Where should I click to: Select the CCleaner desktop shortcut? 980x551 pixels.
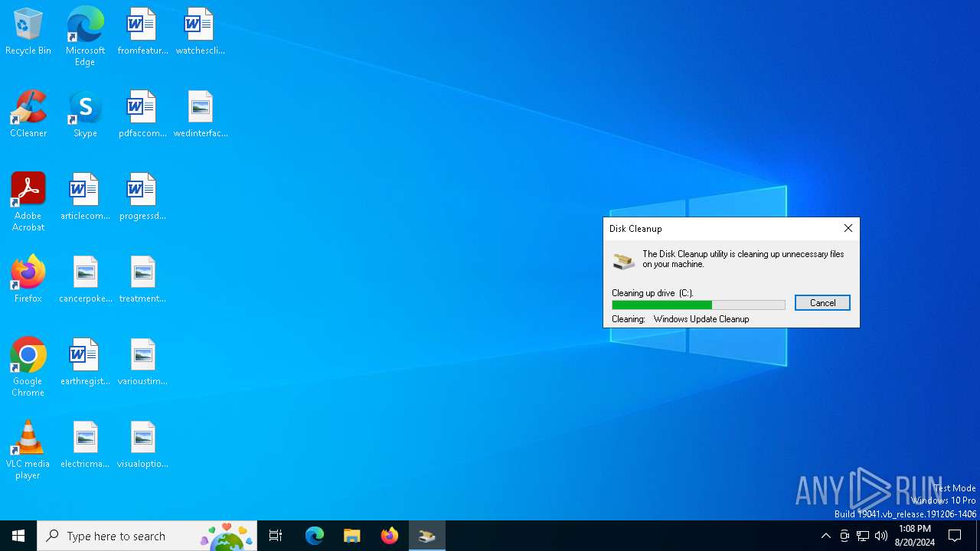(x=28, y=114)
